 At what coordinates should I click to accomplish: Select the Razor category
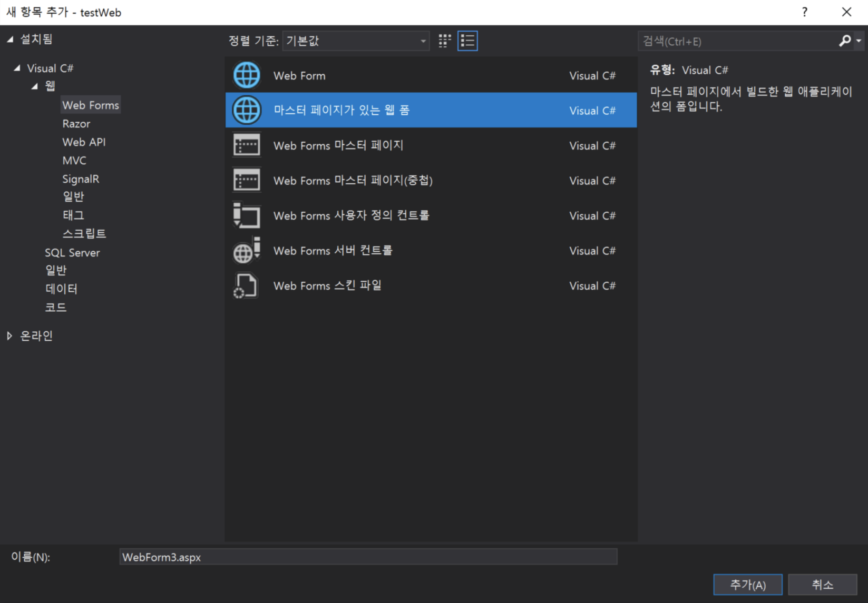76,123
